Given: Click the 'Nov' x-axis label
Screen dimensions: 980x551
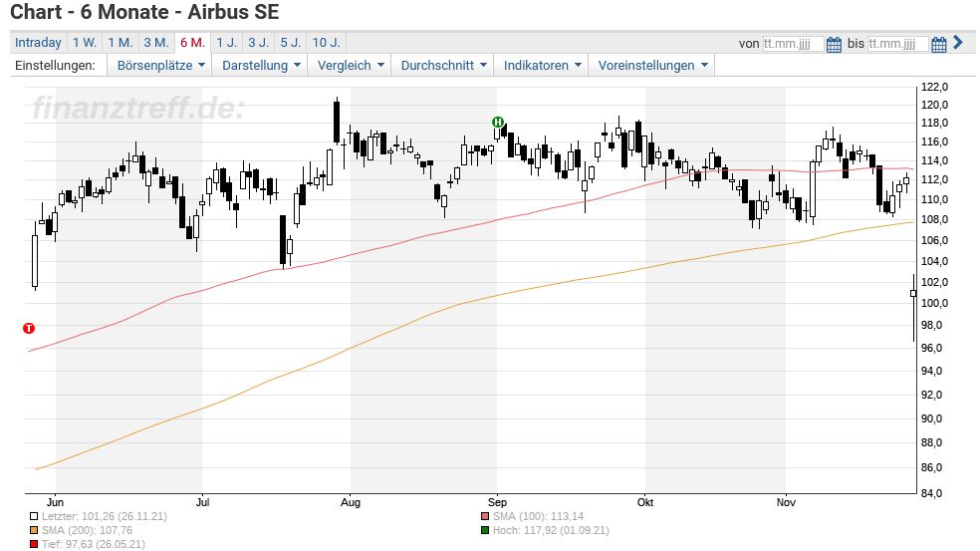Looking at the screenshot, I should point(786,502).
